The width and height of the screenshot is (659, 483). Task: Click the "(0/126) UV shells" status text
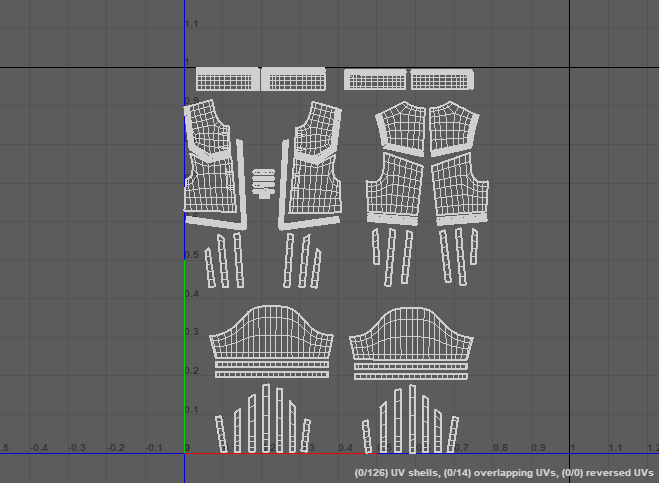tap(395, 471)
